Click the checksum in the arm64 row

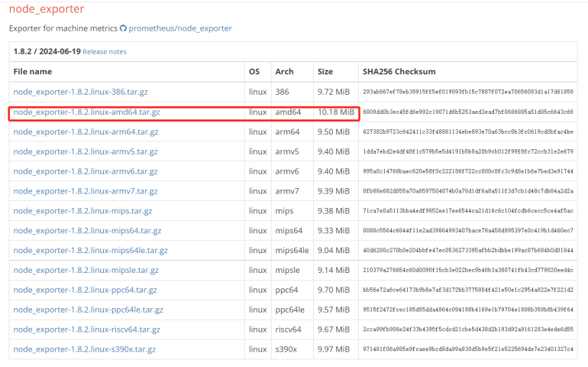click(x=468, y=132)
